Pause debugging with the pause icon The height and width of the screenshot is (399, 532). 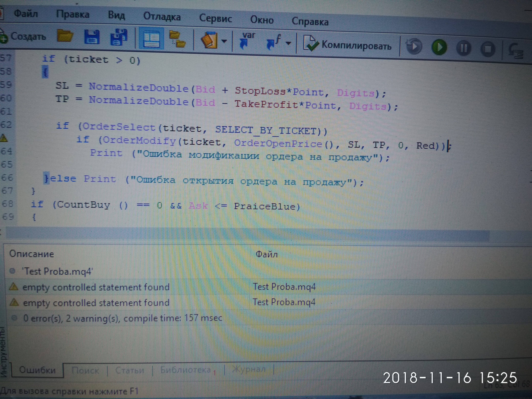463,48
